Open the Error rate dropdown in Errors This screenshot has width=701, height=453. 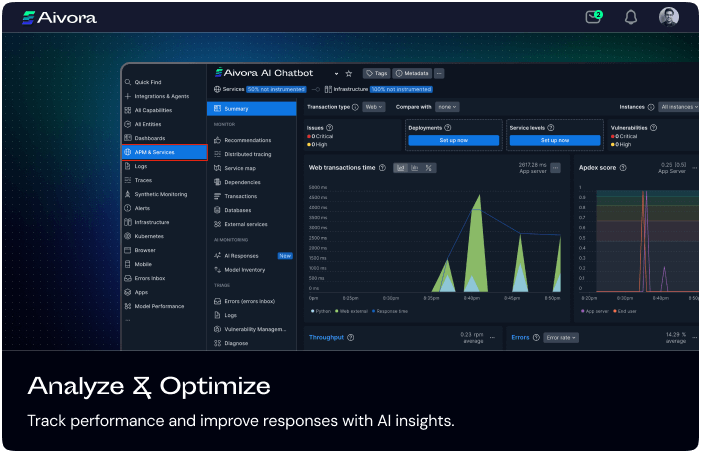coord(560,338)
